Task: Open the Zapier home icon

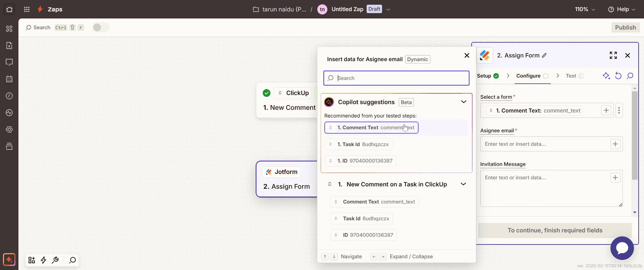Action: click(x=9, y=9)
